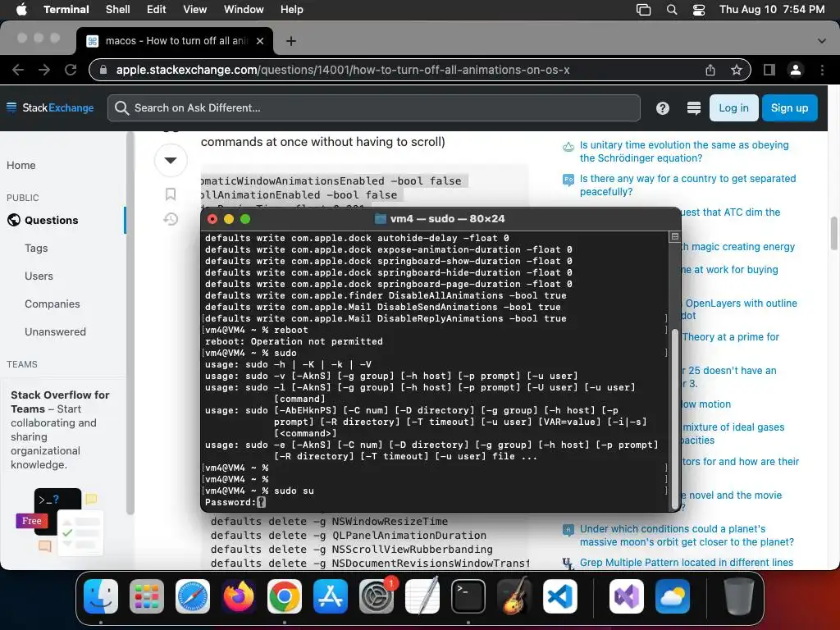Open Launchpad from the Dock

point(147,596)
